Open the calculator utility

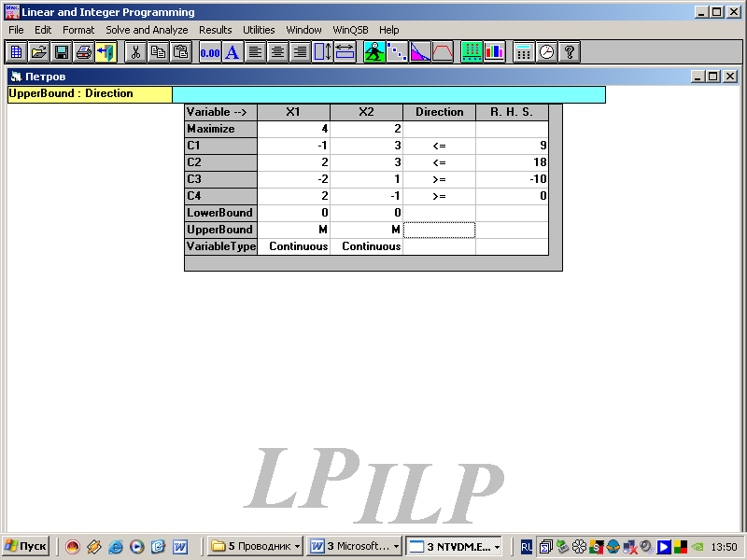[x=524, y=52]
